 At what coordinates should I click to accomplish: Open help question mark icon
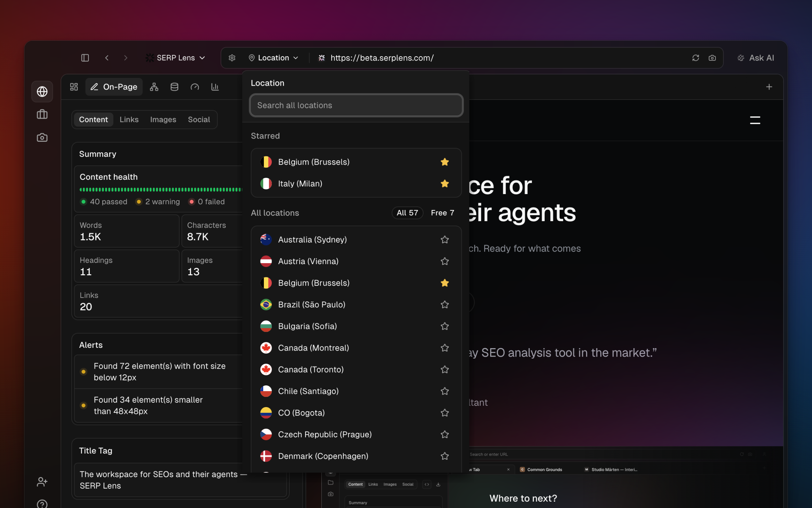coord(42,504)
